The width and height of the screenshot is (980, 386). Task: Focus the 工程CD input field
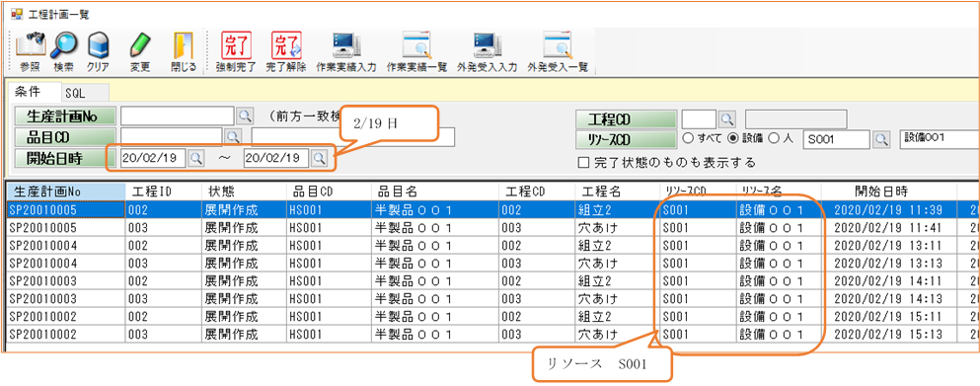tap(699, 118)
